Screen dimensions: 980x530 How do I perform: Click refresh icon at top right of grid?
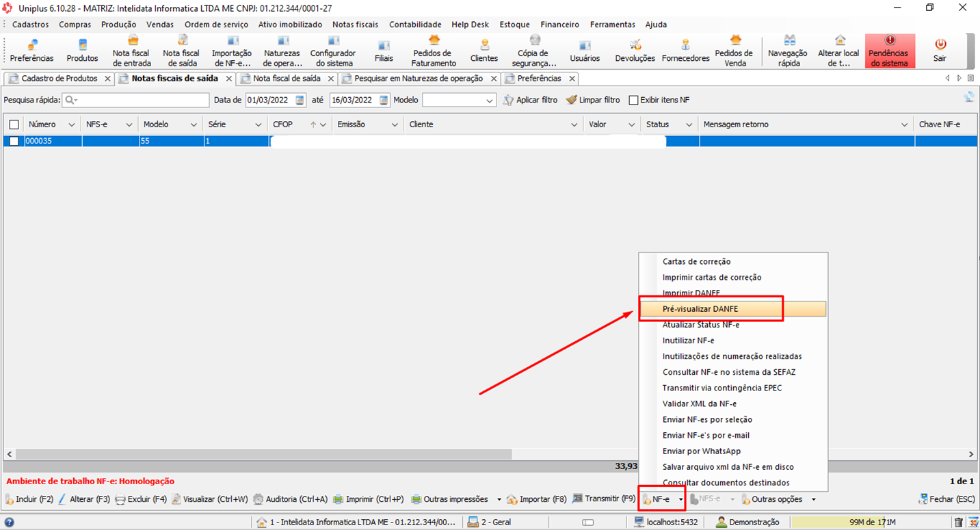969,97
